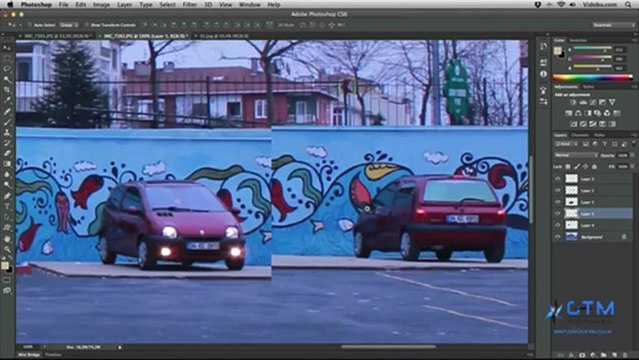This screenshot has width=639, height=360.
Task: Select the Zoom tool in toolbar
Action: (7, 249)
